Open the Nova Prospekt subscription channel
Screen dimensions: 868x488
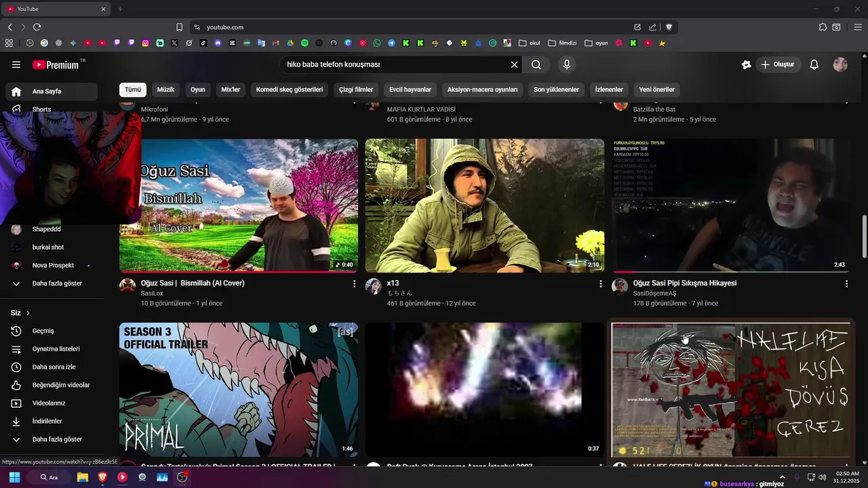(52, 266)
